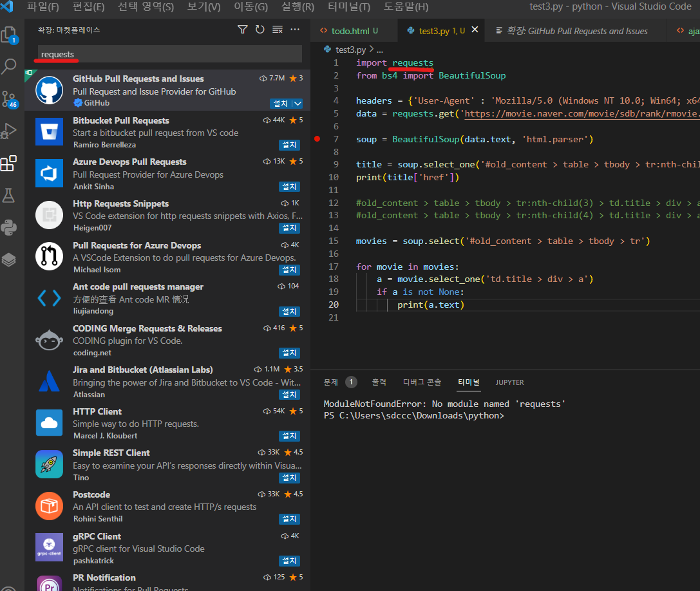The image size is (700, 591).
Task: Open the extensions view more actions menu
Action: point(295,30)
